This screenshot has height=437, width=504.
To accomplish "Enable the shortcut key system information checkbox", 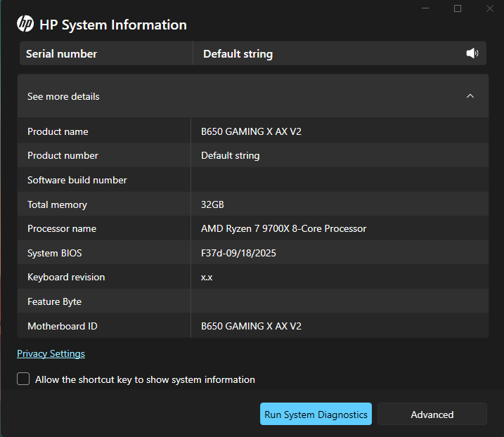I will [x=23, y=379].
